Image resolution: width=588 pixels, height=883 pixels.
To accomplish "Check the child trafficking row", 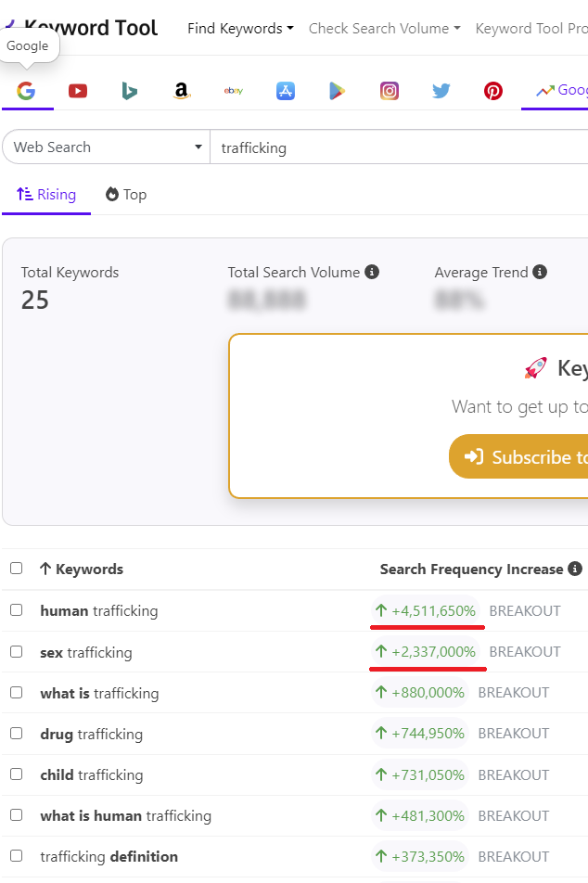I will tap(17, 774).
